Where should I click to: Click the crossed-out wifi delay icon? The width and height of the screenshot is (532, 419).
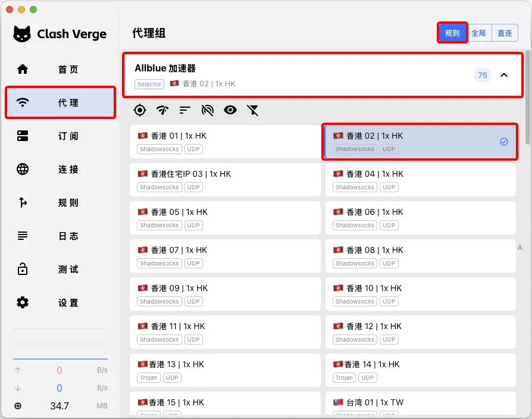[208, 110]
